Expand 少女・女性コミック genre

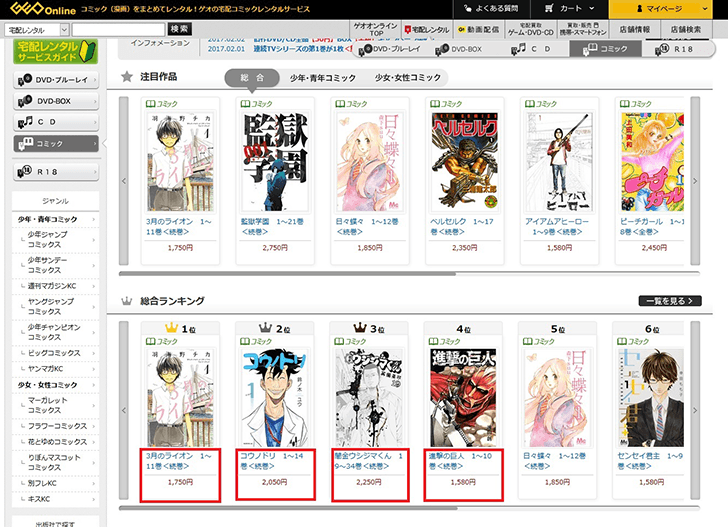click(55, 385)
